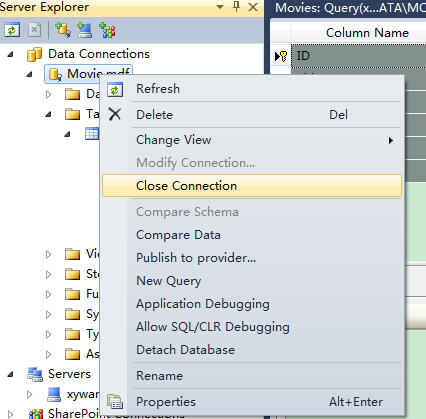Expand the SharePoint Connections node
The image size is (426, 419).
10,414
